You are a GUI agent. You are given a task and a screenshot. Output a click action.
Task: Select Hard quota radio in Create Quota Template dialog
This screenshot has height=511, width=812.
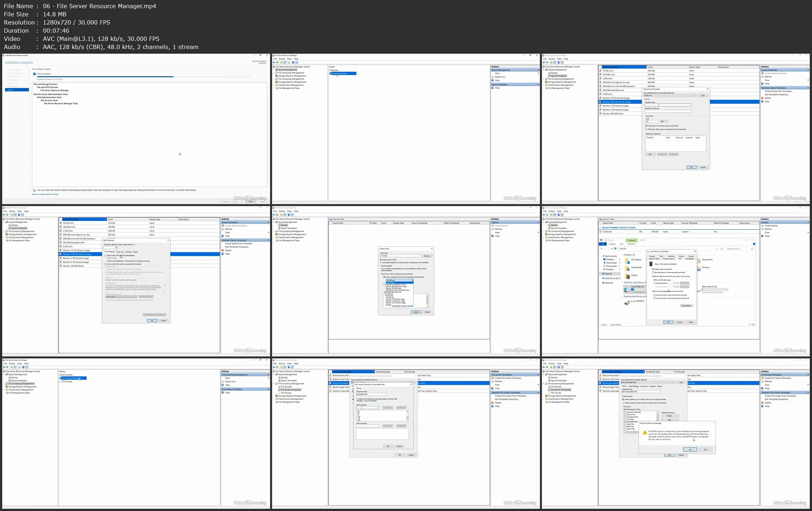[x=646, y=126]
